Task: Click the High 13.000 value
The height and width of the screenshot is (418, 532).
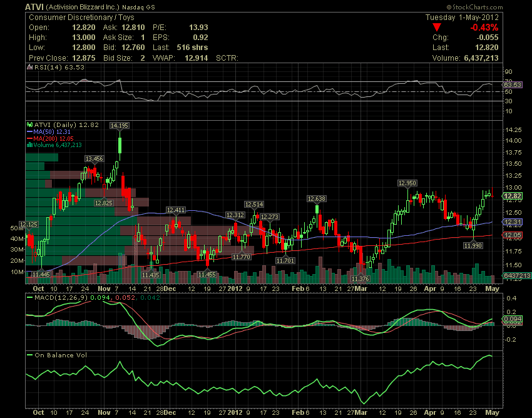Action: [x=83, y=38]
